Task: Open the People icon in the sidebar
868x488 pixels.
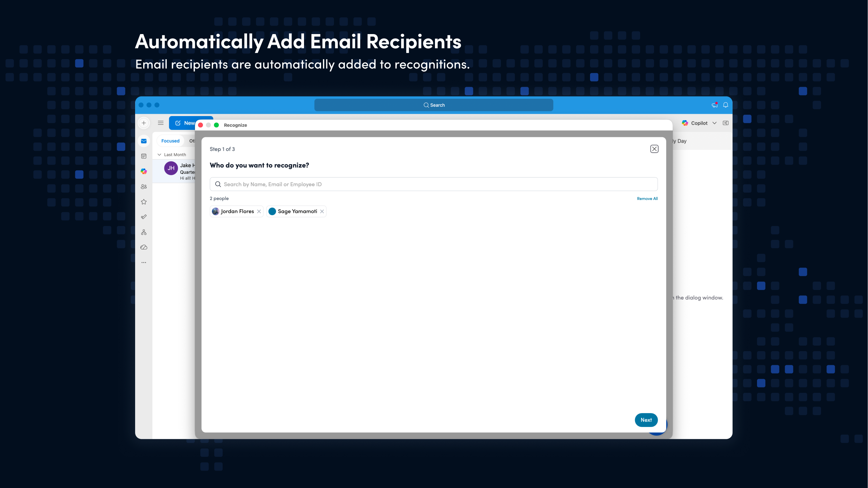Action: tap(144, 186)
